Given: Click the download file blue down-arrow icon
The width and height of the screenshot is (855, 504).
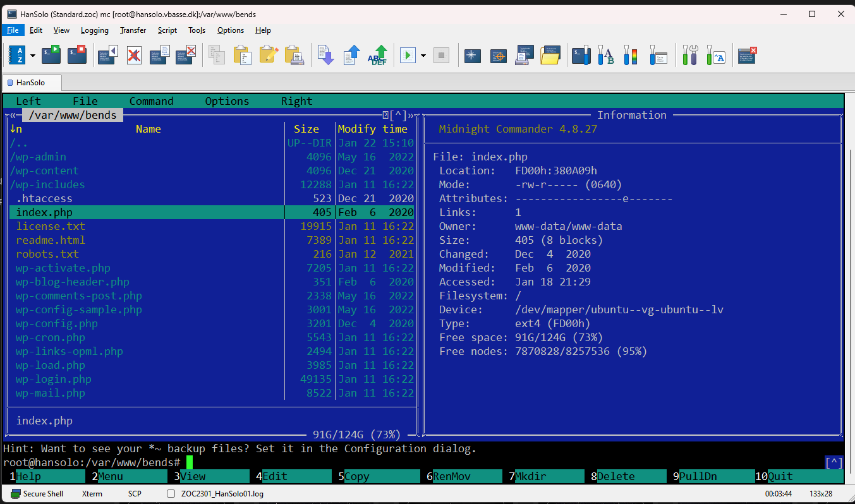Looking at the screenshot, I should tap(325, 55).
